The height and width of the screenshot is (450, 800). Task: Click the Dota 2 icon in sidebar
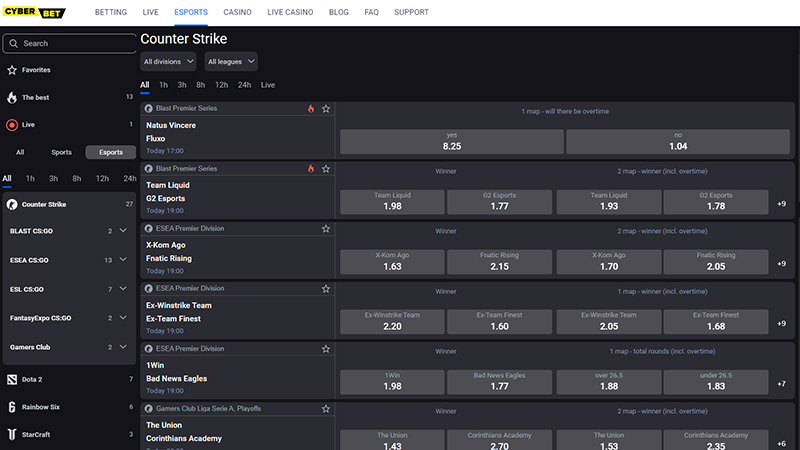pos(12,380)
